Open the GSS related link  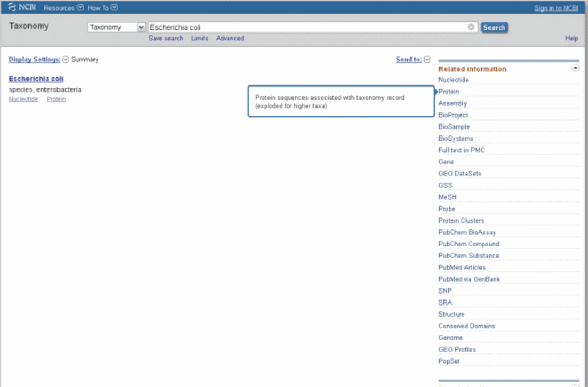point(445,186)
